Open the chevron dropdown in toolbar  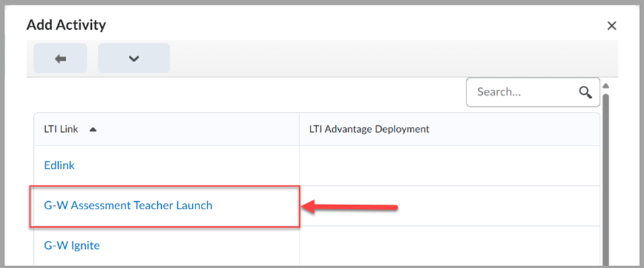coord(133,58)
